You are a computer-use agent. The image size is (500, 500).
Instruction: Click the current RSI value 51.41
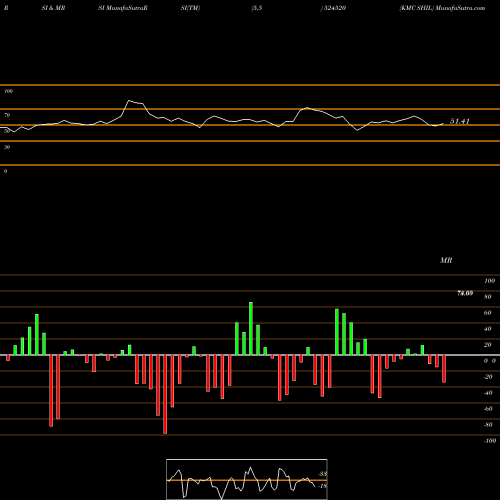tap(460, 121)
